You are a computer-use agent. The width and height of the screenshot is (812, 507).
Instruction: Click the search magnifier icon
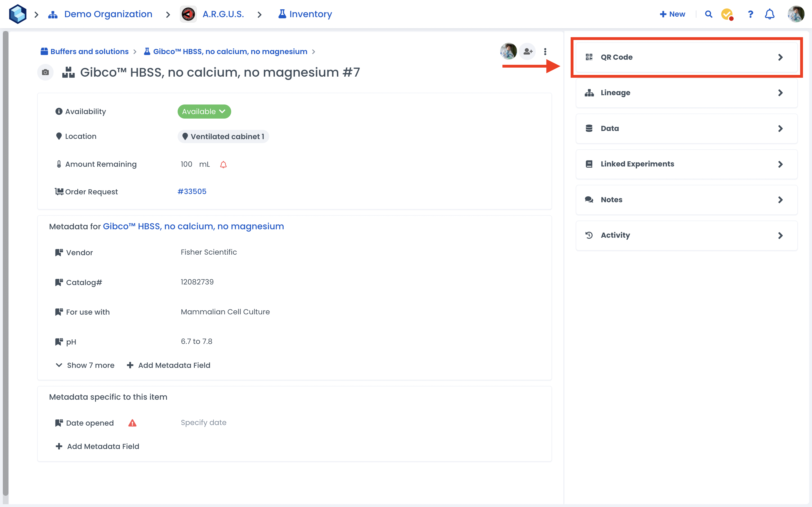[708, 14]
